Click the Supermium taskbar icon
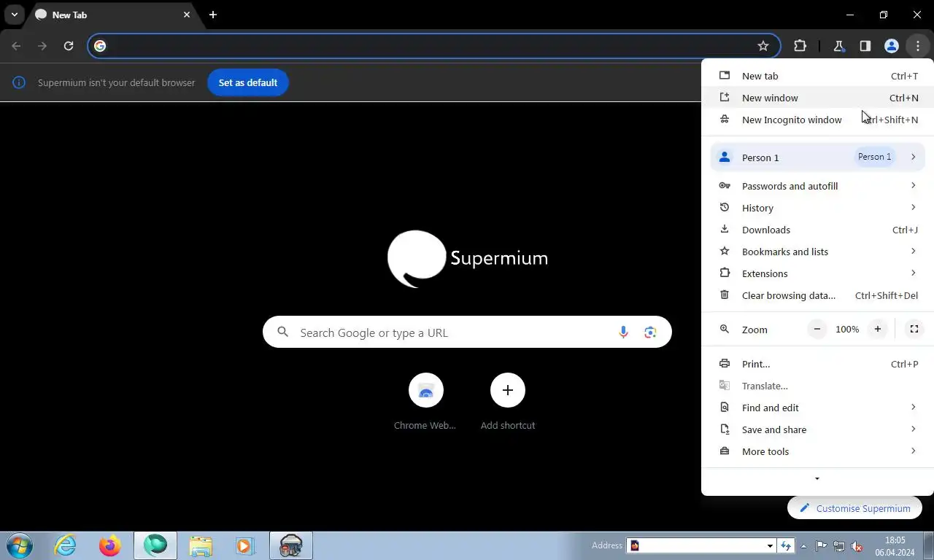Screen dimensions: 934x560 (155, 545)
